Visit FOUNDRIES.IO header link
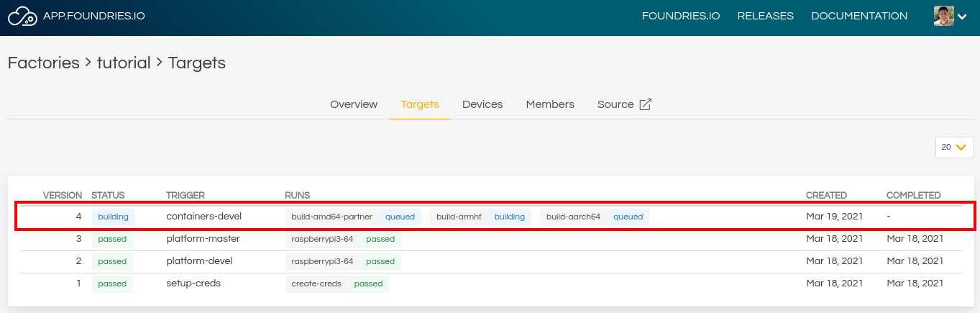This screenshot has height=313, width=980. (681, 16)
